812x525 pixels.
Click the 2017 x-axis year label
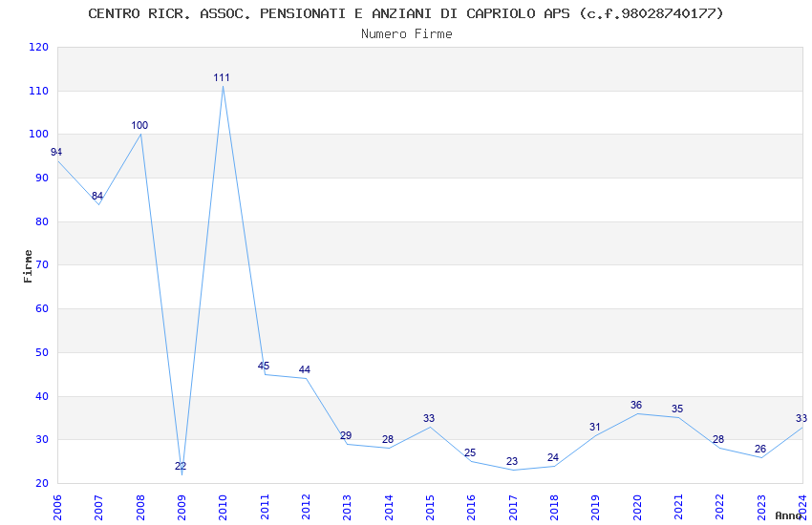tap(513, 507)
